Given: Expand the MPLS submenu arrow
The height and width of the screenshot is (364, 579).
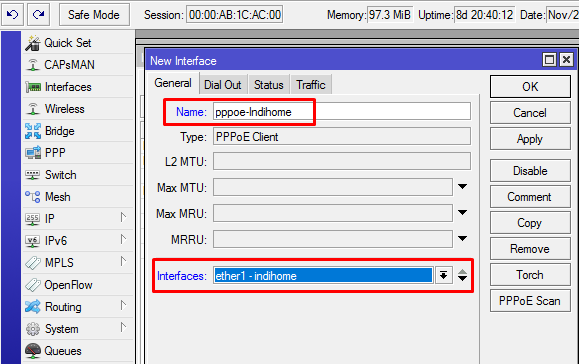Looking at the screenshot, I should 123,261.
